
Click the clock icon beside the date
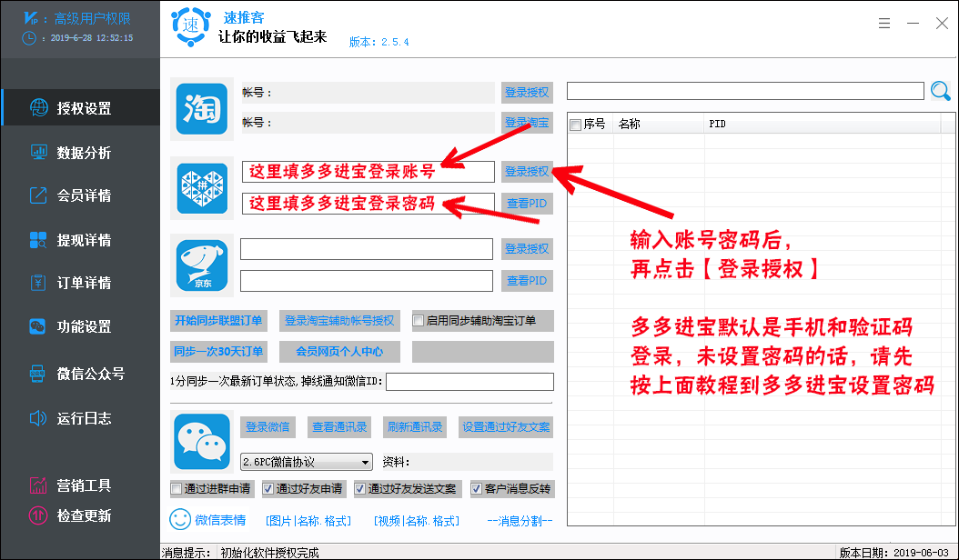(29, 38)
